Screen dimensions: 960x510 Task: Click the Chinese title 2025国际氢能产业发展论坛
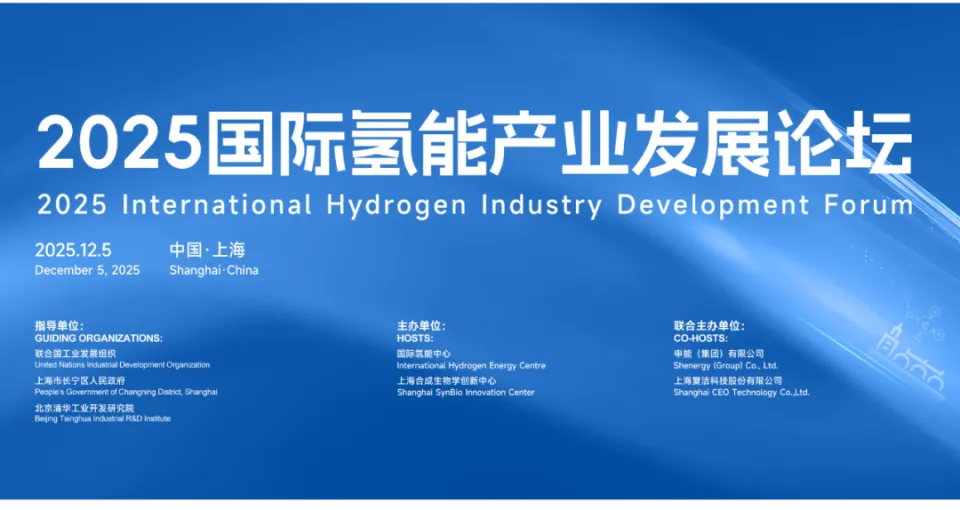coord(475,143)
